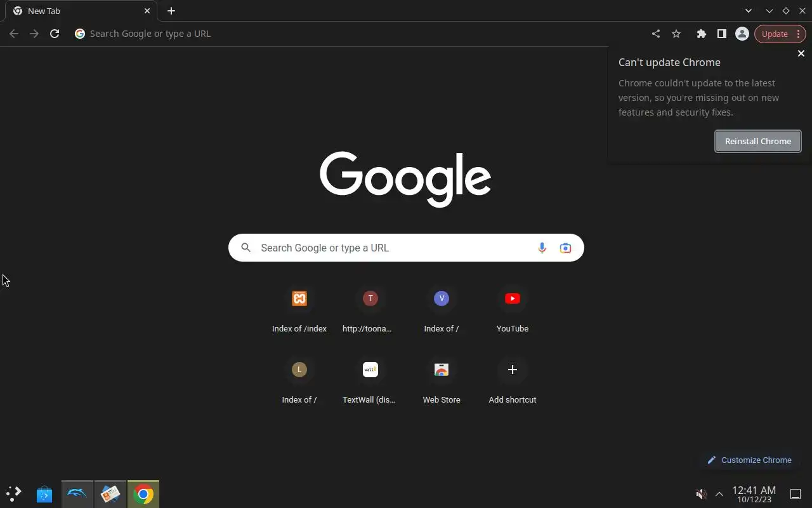Open the V Index of / shortcut
Screen dimensions: 812x508
click(442, 311)
